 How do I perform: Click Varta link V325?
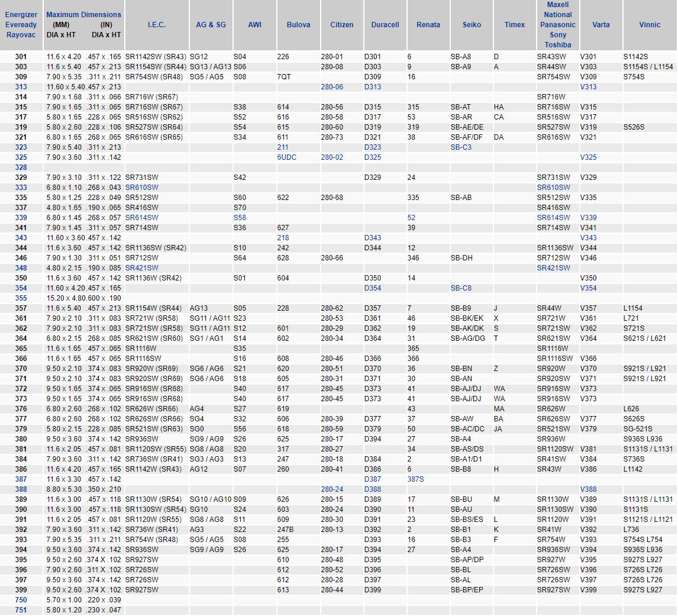pyautogui.click(x=588, y=157)
